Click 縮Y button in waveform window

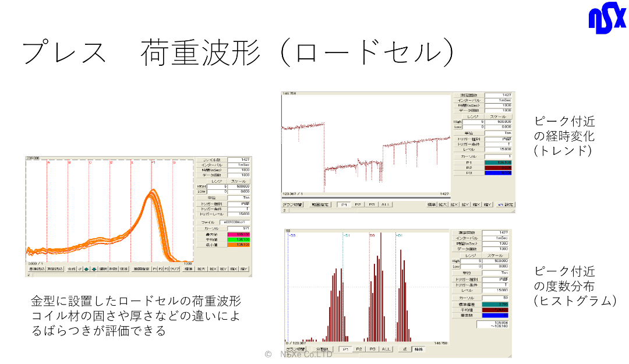pos(243,269)
